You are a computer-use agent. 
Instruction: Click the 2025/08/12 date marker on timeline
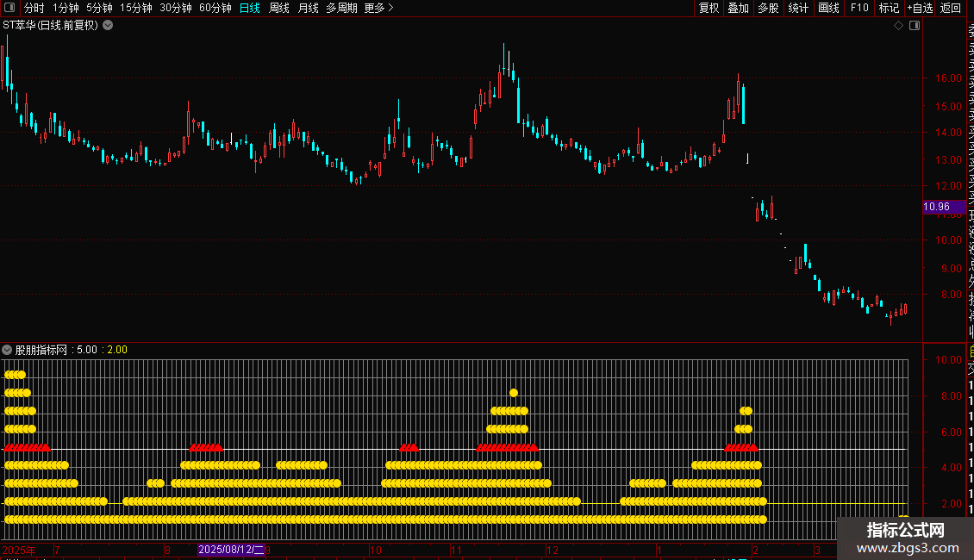click(x=231, y=550)
